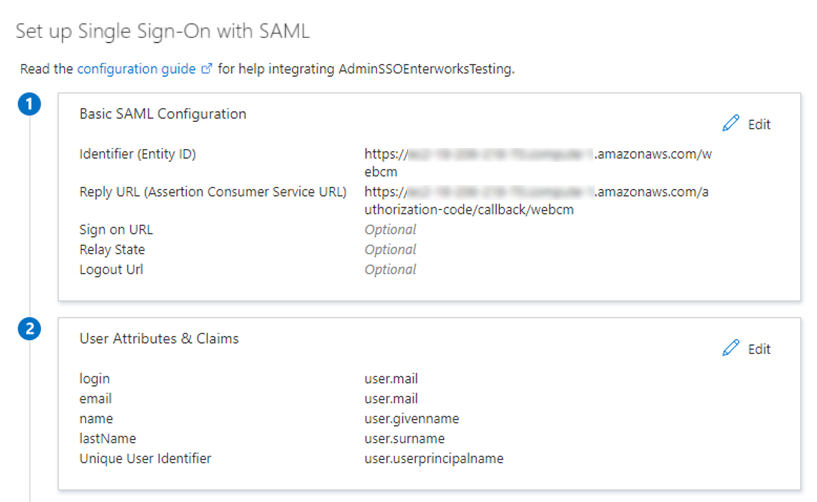Click the external link icon beside configuration guide
The height and width of the screenshot is (502, 817).
pos(207,69)
